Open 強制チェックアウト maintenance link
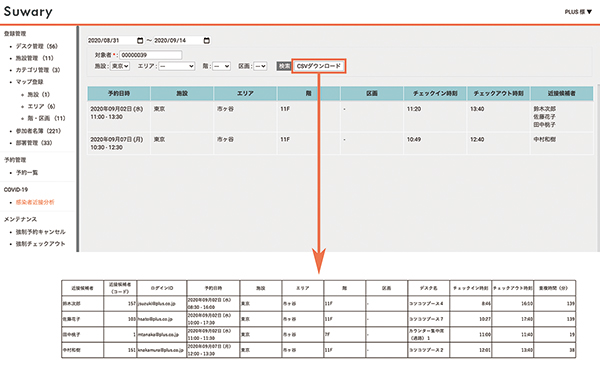 coord(41,243)
